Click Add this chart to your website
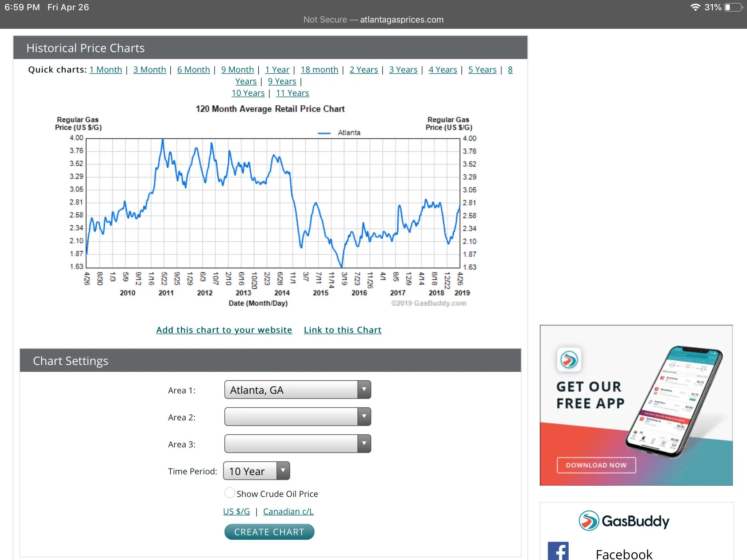747x560 pixels. (x=224, y=330)
